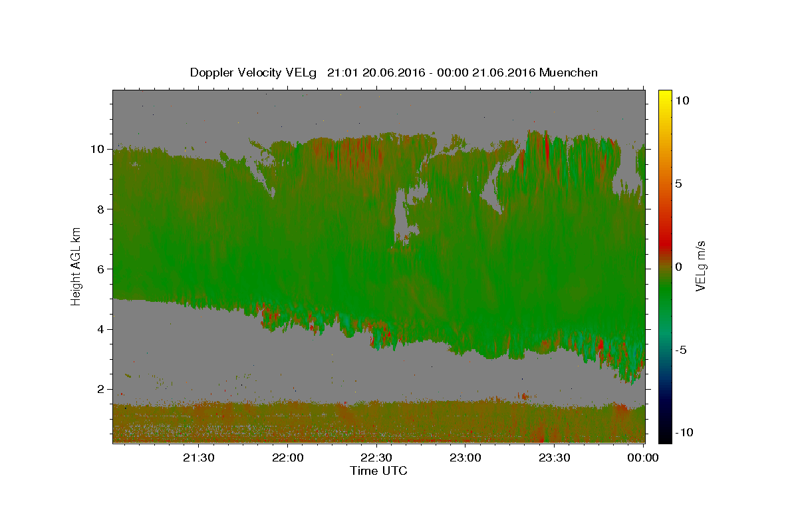Screen dimensions: 798x532
Task: Click the green cloud layer at 22:00, 6 km
Action: point(288,269)
